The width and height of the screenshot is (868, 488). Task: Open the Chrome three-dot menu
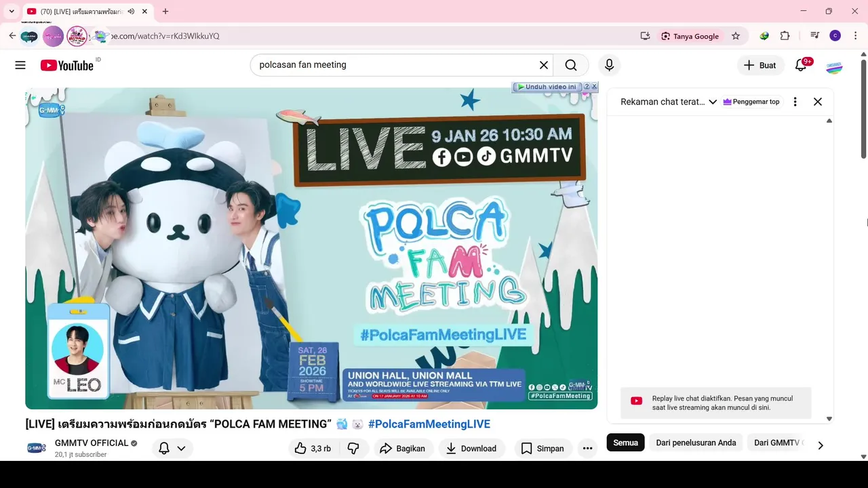point(856,36)
